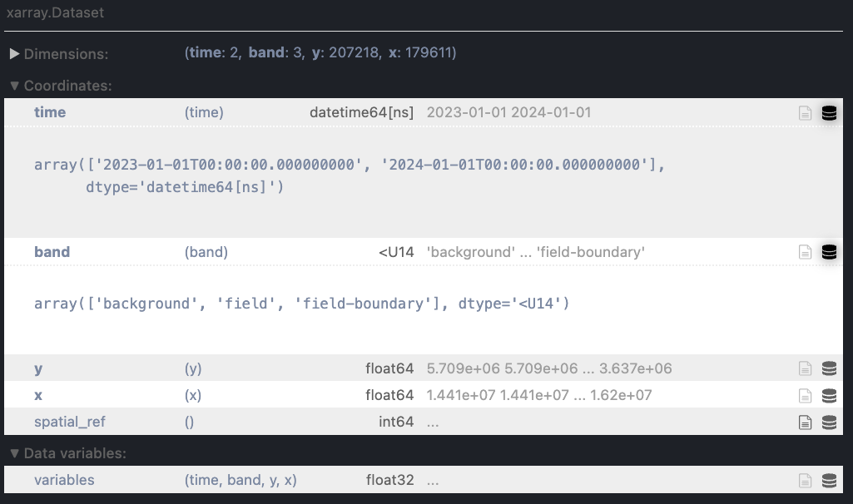Show y coordinate values with database icon
This screenshot has width=853, height=504.
(x=829, y=368)
